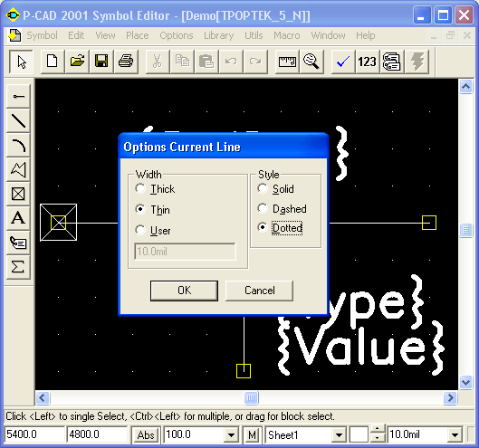Open a library with folder icon
Image resolution: width=479 pixels, height=448 pixels.
[x=77, y=62]
